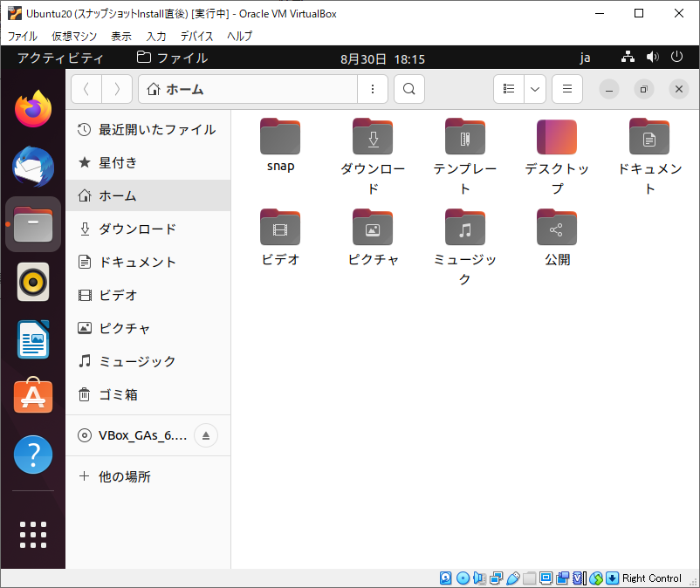The width and height of the screenshot is (700, 588).
Task: Toggle the volume icon in the top panel
Action: [x=652, y=57]
